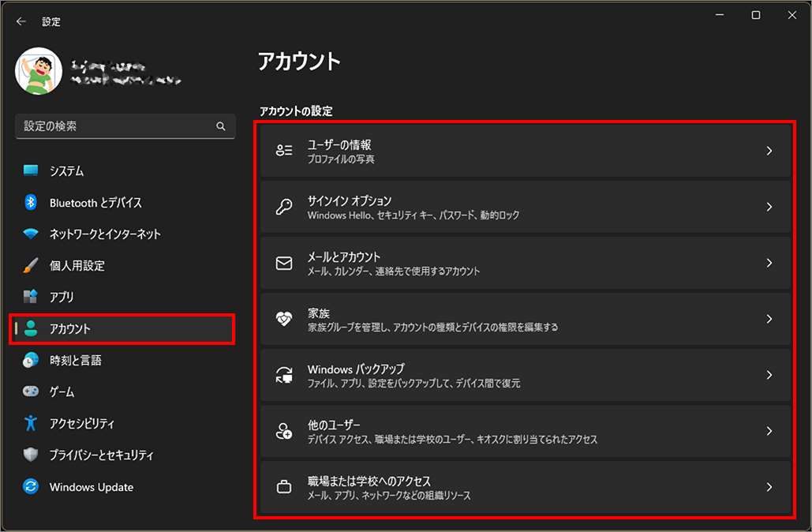Click the gamepad icon for ゲーム
812x532 pixels.
31,391
